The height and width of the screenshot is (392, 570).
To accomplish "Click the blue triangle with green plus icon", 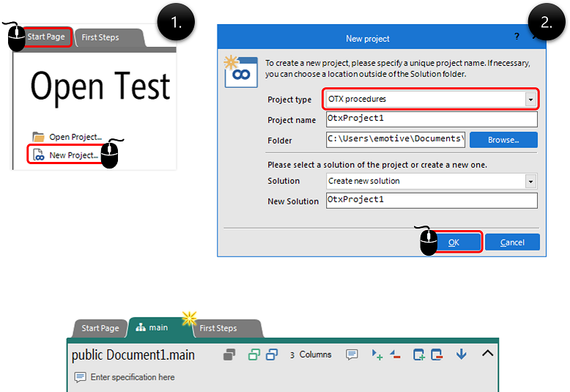I will pos(377,355).
